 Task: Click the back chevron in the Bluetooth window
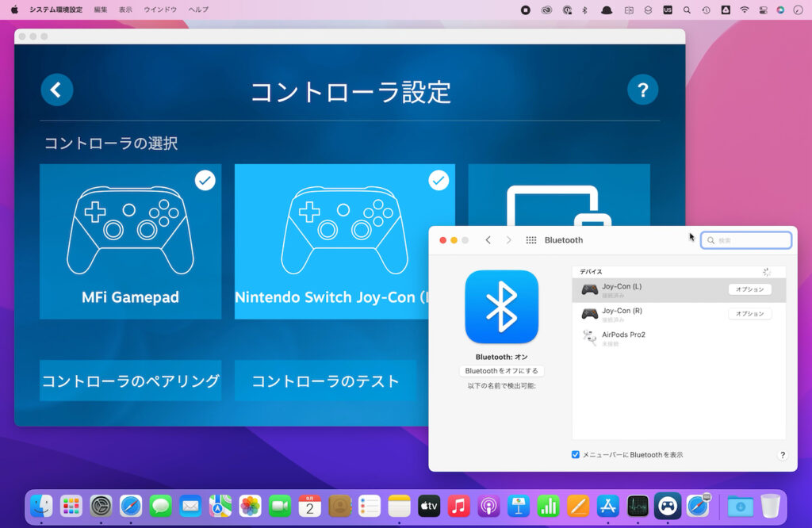coord(488,239)
